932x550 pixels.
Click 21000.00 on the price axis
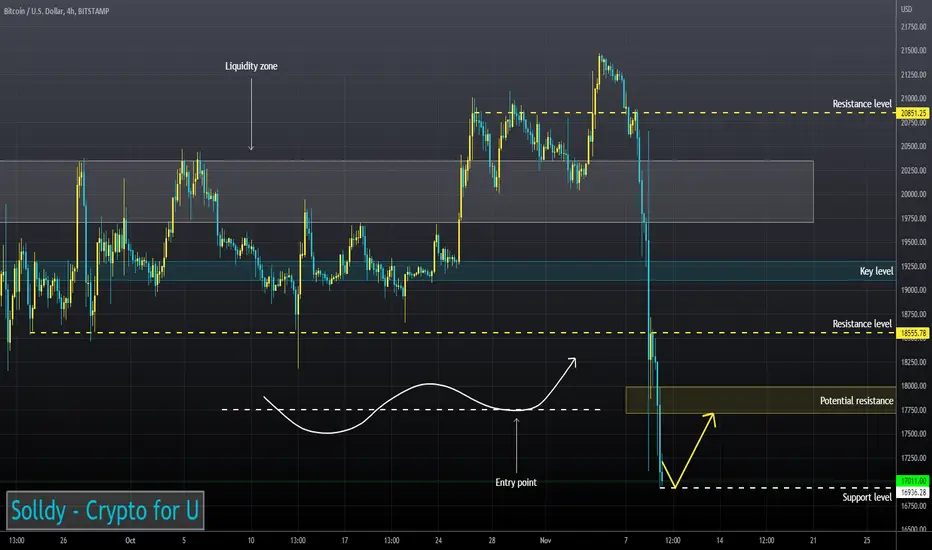coord(914,98)
